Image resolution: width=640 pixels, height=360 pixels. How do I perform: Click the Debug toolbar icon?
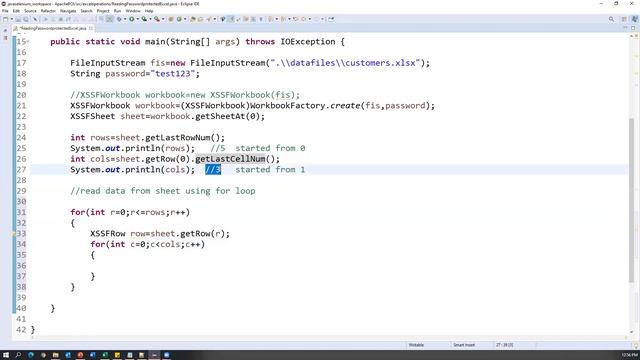[x=119, y=19]
